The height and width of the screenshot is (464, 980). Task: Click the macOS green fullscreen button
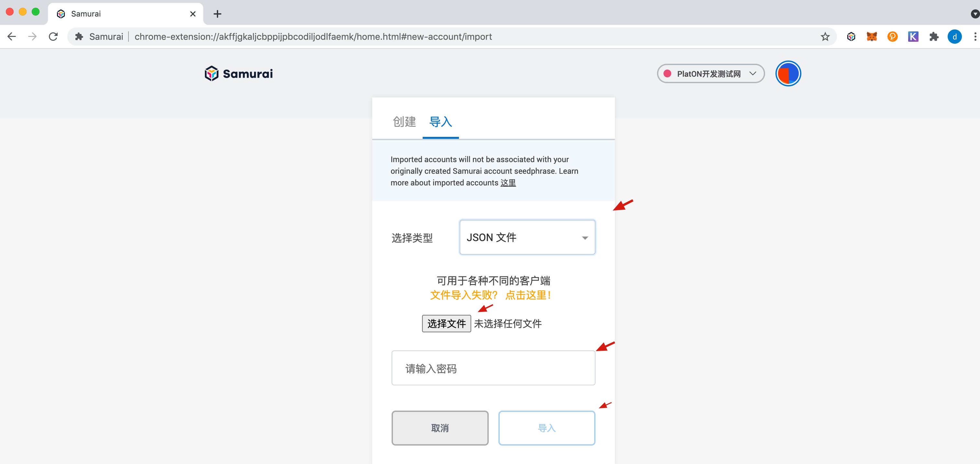pyautogui.click(x=35, y=12)
